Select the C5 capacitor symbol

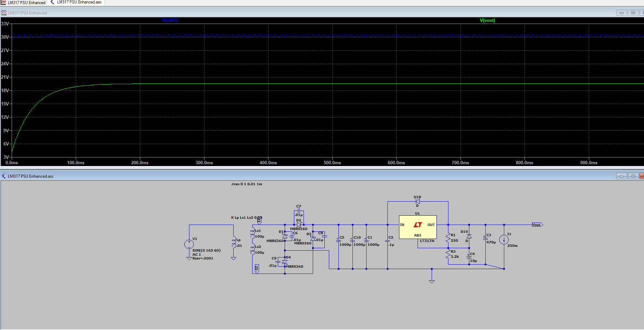tap(338, 240)
